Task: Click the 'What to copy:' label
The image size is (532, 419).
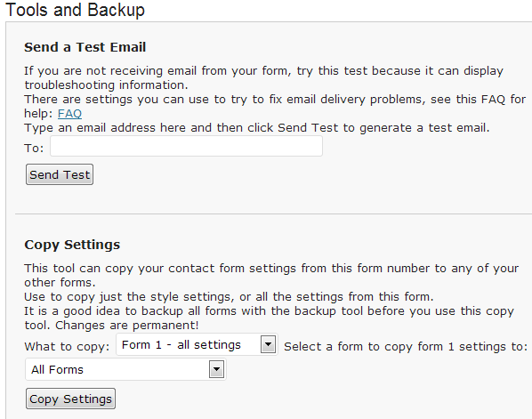Action: point(68,347)
